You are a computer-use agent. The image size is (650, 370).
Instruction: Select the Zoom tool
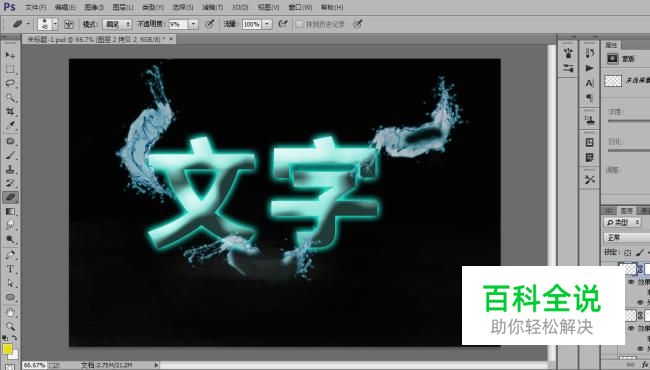click(x=10, y=326)
